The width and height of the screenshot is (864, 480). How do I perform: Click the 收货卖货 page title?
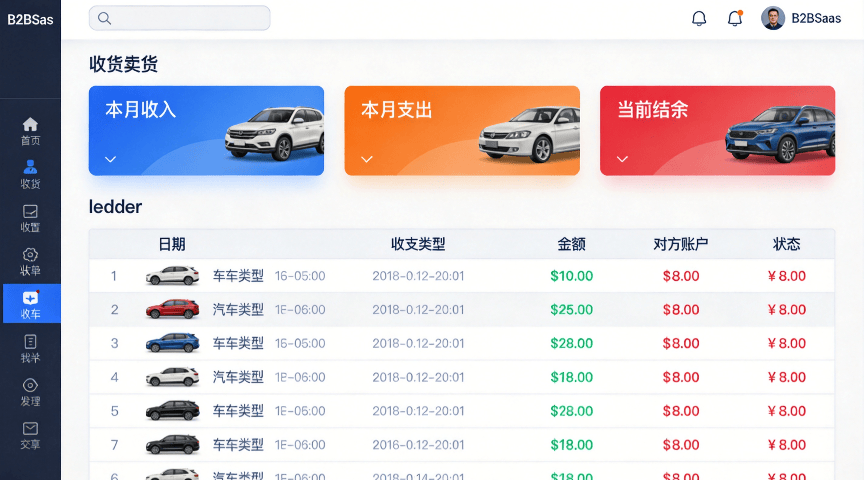coord(123,64)
